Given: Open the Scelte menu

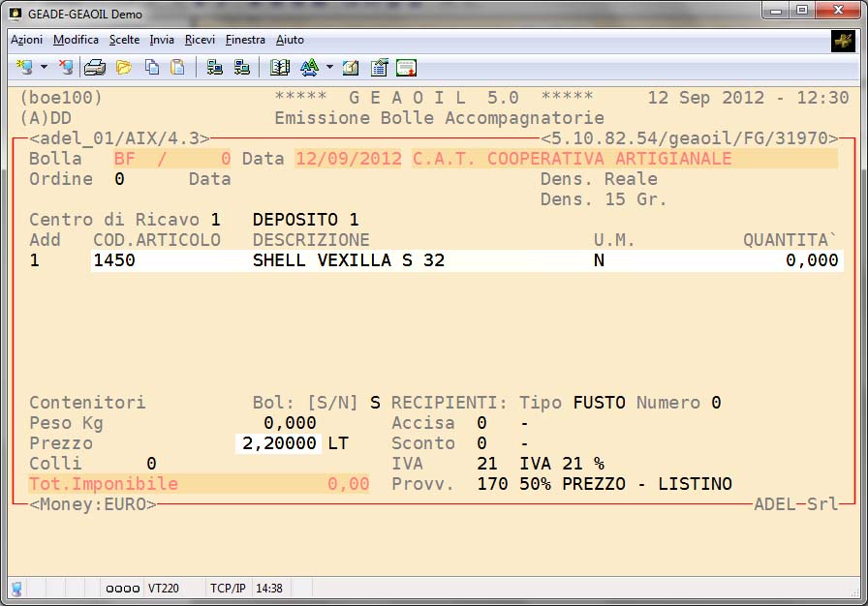Looking at the screenshot, I should (x=124, y=40).
